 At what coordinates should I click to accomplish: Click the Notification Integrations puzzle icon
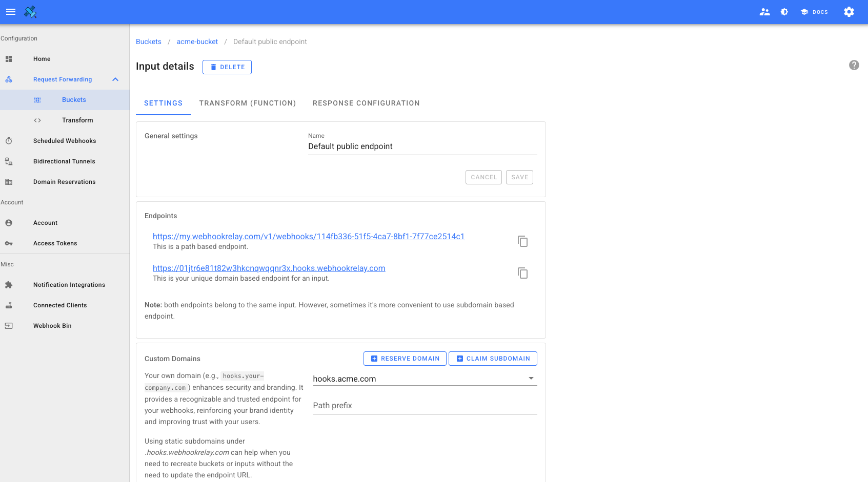pos(9,285)
